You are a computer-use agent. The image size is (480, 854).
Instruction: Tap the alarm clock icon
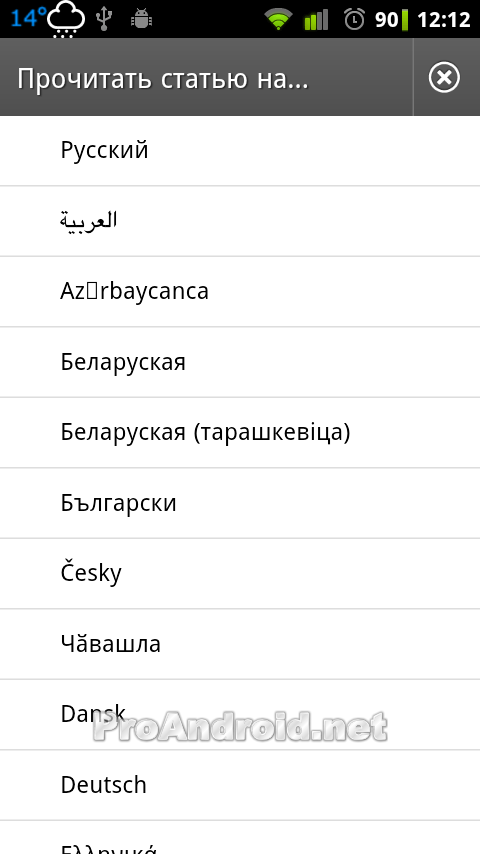[x=354, y=20]
